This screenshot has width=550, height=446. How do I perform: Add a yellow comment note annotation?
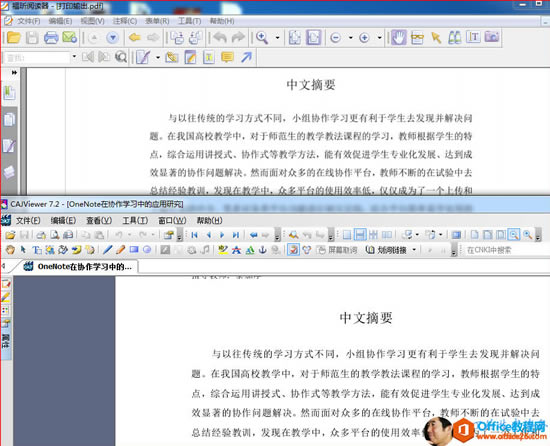coord(227,57)
